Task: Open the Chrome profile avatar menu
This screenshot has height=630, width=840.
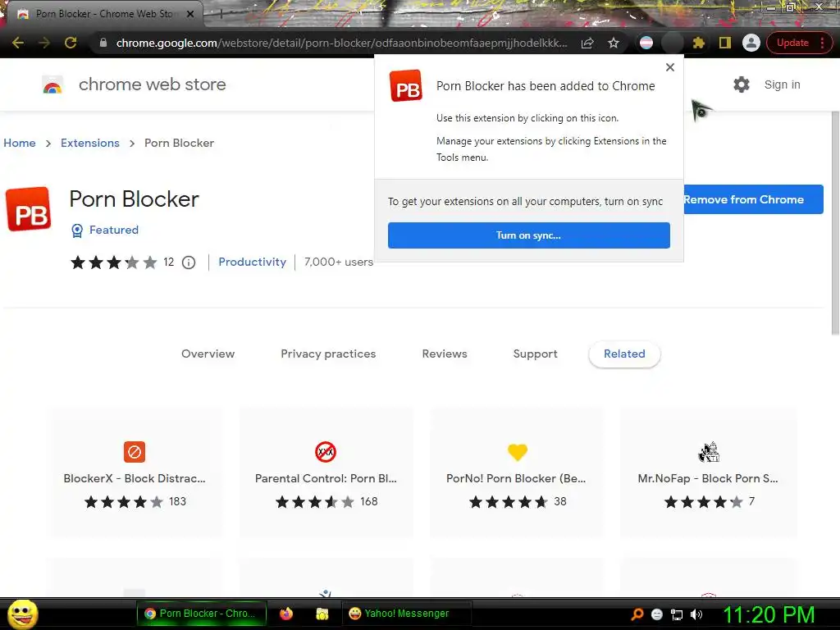Action: tap(751, 43)
